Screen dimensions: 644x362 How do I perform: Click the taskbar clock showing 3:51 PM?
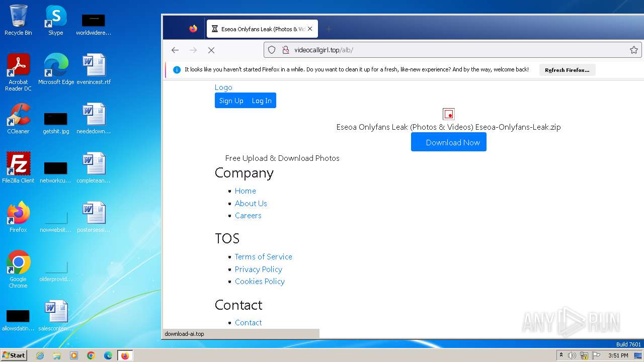pos(618,355)
